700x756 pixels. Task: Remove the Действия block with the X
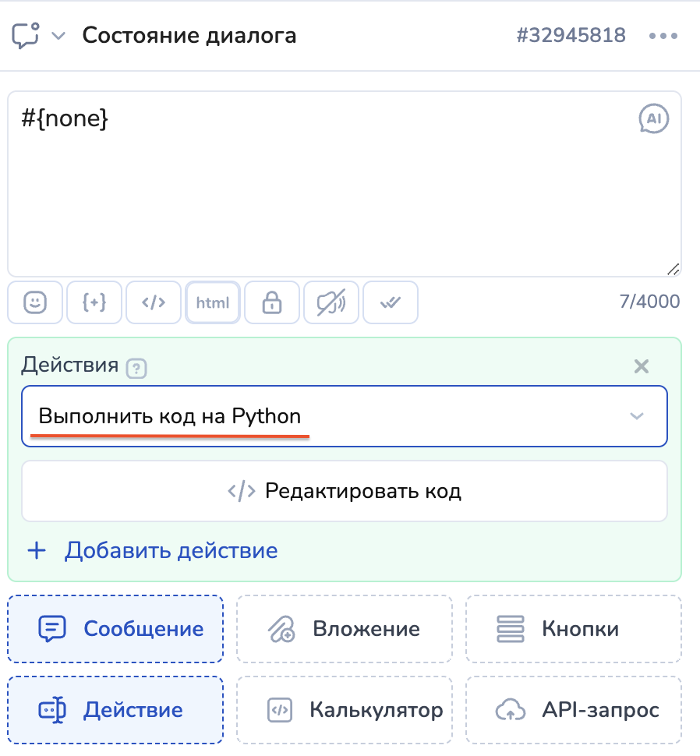click(641, 366)
